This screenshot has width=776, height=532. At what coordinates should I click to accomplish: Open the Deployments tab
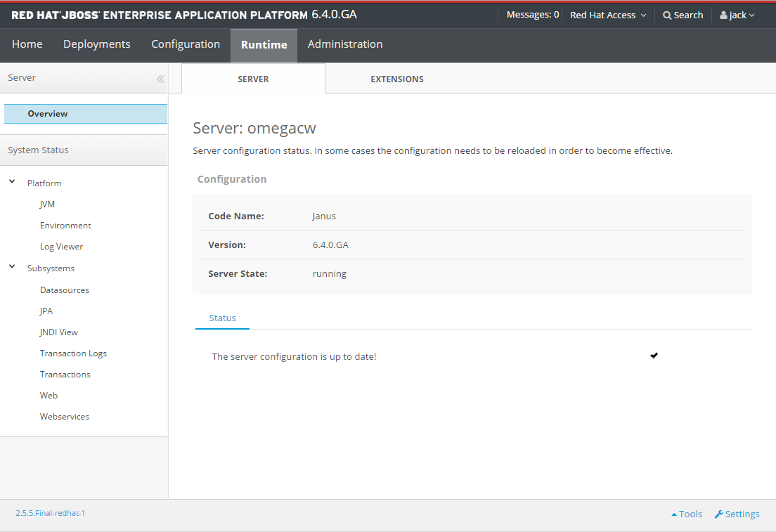click(x=96, y=44)
